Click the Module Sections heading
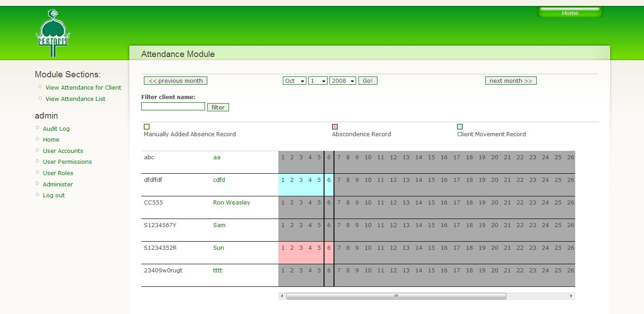This screenshot has height=314, width=644. 68,74
